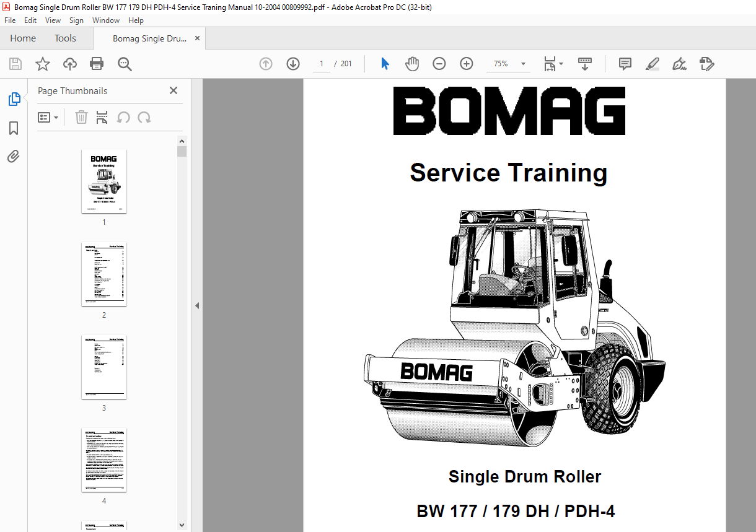Screen dimensions: 756x532
Task: Open the Window menu
Action: tap(106, 20)
